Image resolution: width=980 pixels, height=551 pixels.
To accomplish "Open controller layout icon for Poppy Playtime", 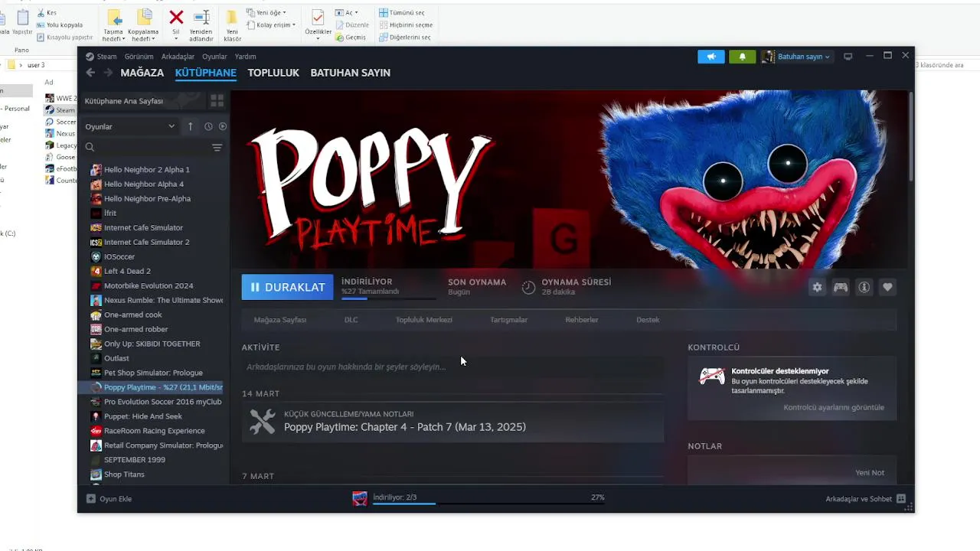I will tap(841, 287).
